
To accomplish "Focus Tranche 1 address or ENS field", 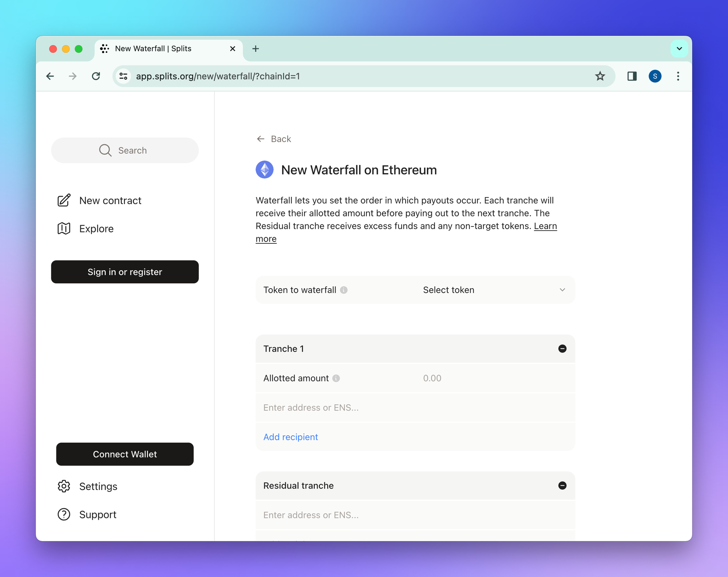I will (415, 408).
